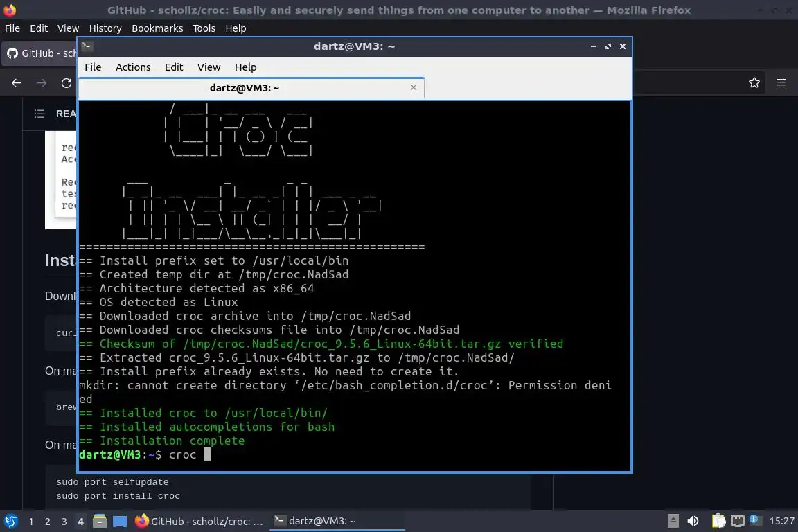Image resolution: width=798 pixels, height=532 pixels.
Task: Switch to workspace 2
Action: (x=47, y=522)
